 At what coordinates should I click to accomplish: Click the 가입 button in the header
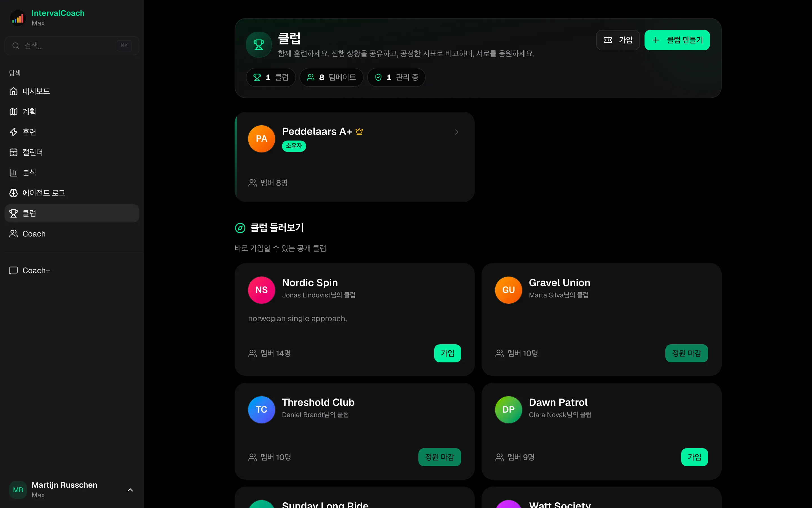tap(618, 40)
